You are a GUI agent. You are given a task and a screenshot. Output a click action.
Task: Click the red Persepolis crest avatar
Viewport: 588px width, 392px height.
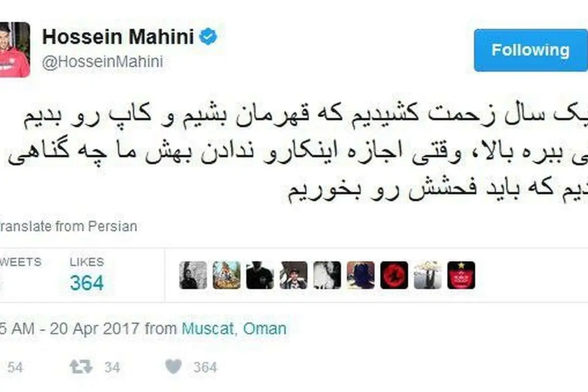click(461, 275)
